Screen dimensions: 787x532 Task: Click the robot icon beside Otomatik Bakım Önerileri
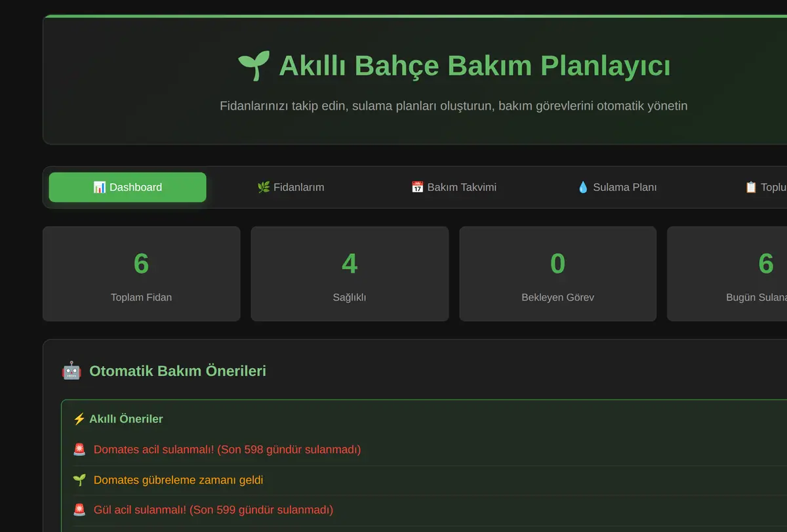click(x=71, y=371)
